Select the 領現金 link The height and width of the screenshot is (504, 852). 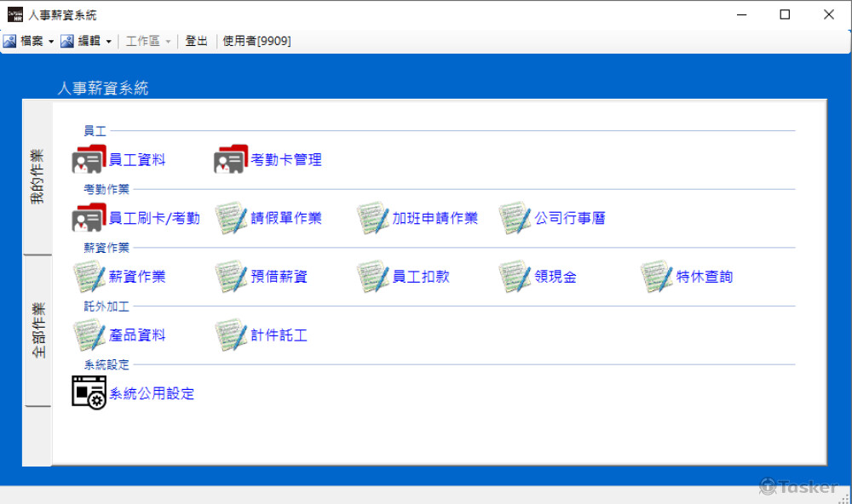click(x=556, y=277)
